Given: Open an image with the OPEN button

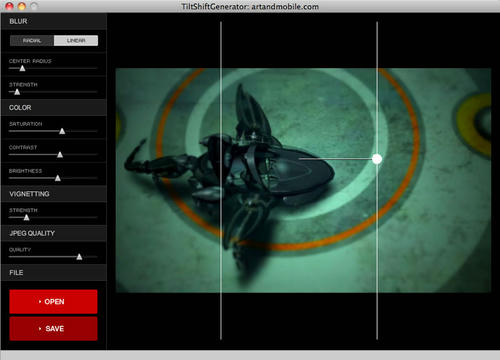Looking at the screenshot, I should (53, 302).
